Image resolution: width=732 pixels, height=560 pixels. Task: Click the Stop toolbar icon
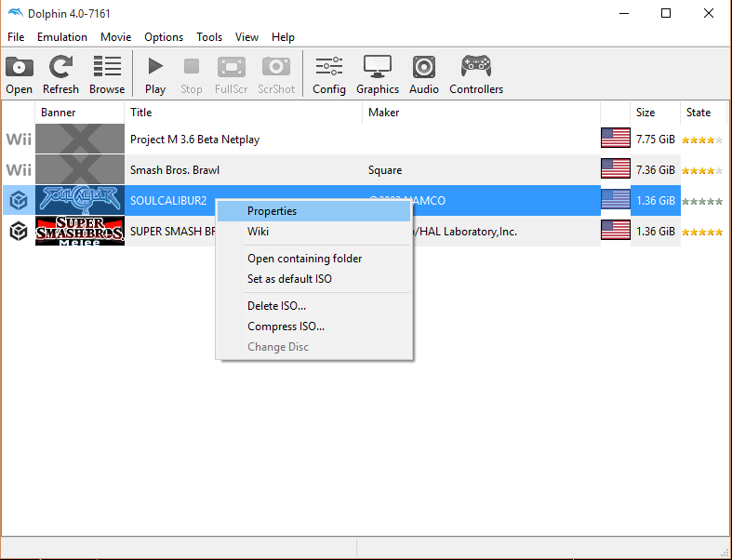[192, 66]
